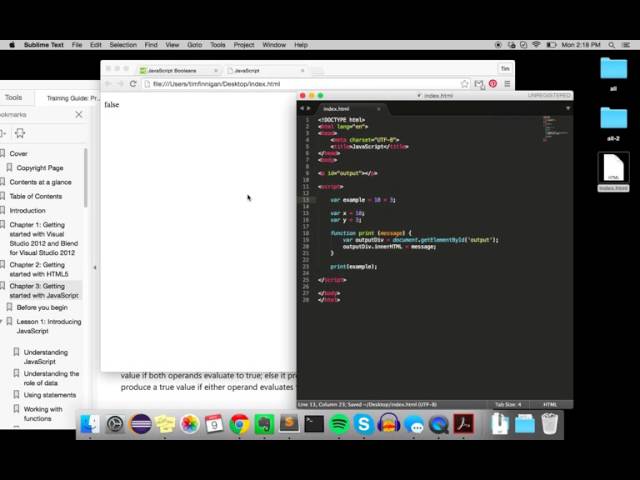640x480 pixels.
Task: Open Stickies notes in the Dock
Action: (165, 424)
